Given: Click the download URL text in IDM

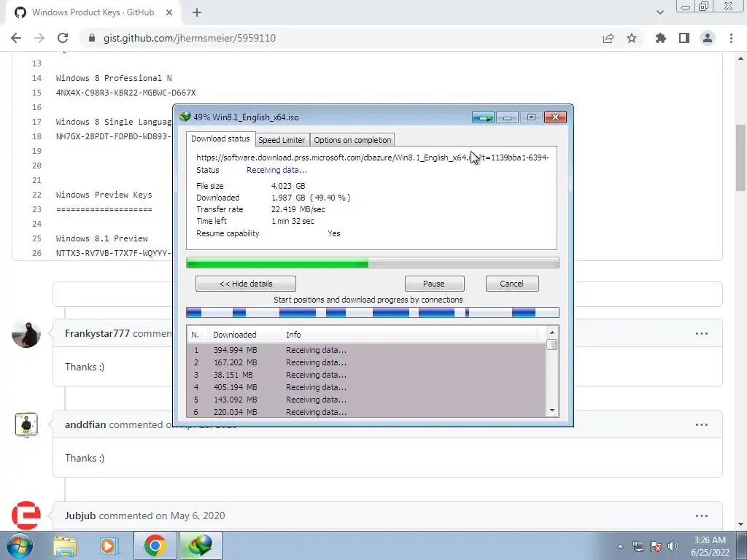Looking at the screenshot, I should 373,157.
